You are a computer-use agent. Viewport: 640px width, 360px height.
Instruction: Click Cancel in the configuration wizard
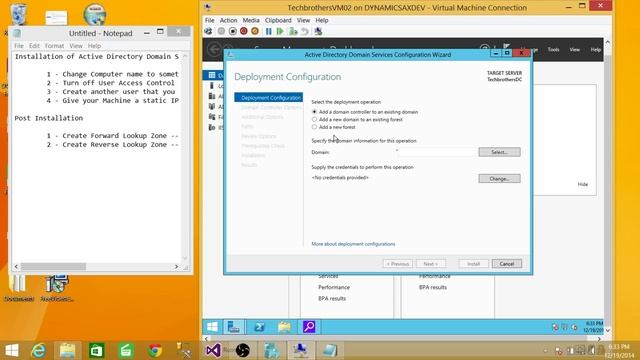pyautogui.click(x=507, y=264)
